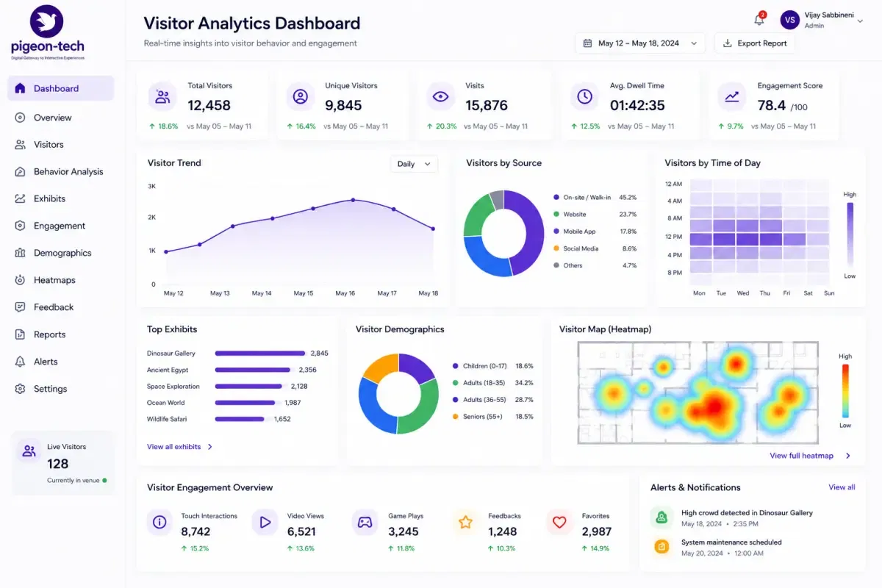Click the high crowd alert icon
The image size is (882, 588).
click(x=661, y=517)
